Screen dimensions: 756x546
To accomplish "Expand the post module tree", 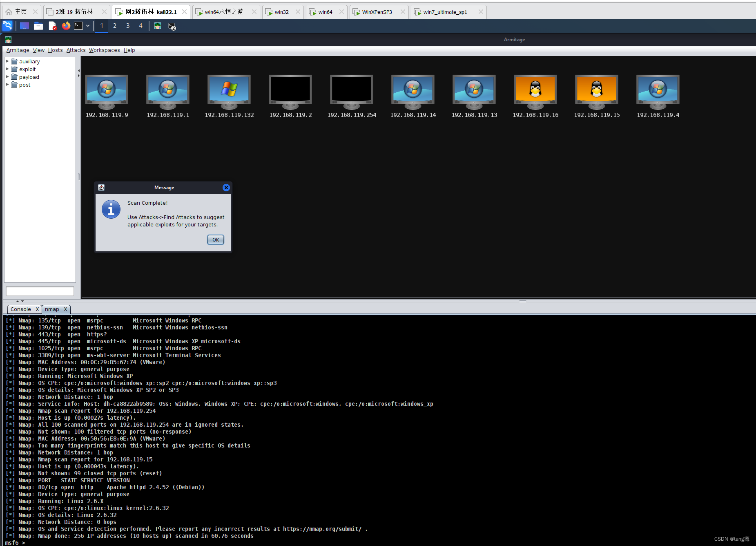I will [x=7, y=85].
